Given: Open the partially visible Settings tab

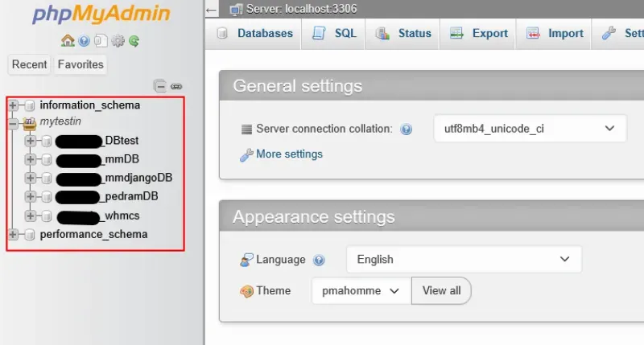Looking at the screenshot, I should tap(618, 33).
